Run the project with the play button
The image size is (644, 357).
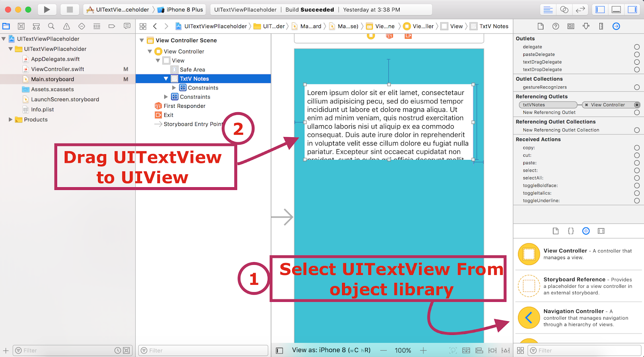47,9
